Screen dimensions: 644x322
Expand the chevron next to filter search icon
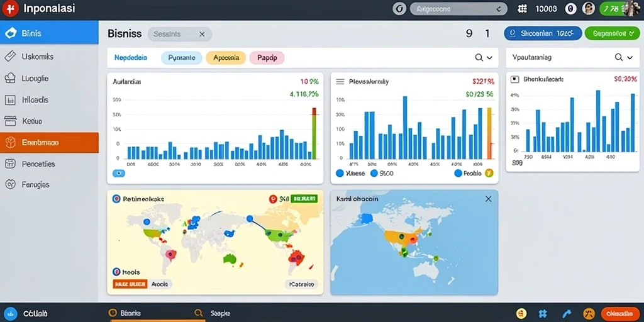point(489,58)
